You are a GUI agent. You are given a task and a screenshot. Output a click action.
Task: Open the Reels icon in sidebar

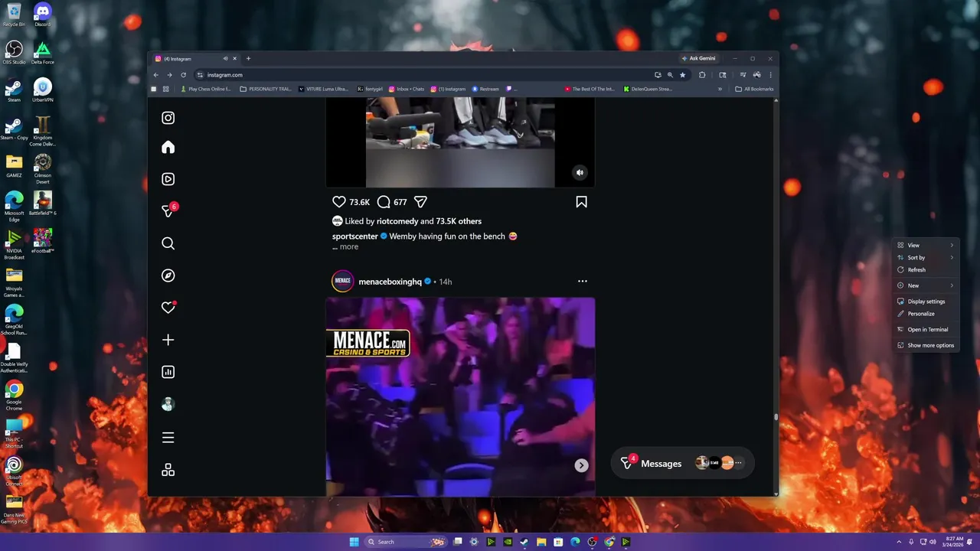point(168,179)
